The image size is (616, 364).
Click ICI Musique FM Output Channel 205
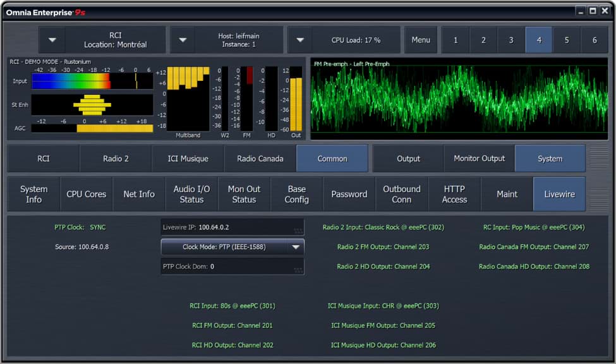(383, 325)
